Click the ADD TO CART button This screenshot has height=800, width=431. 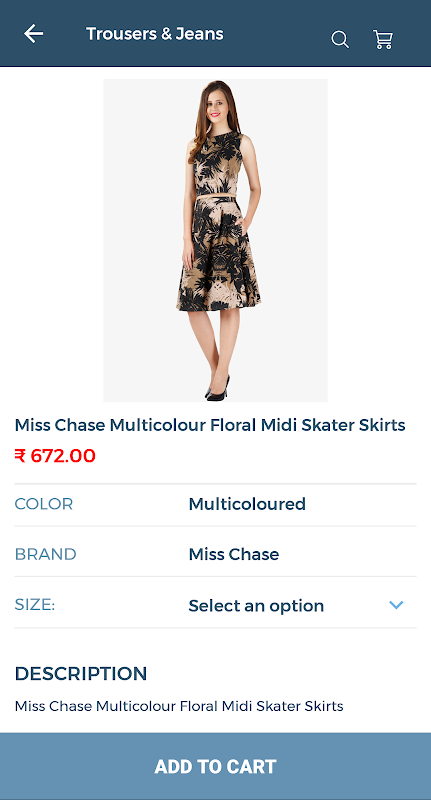click(x=215, y=766)
